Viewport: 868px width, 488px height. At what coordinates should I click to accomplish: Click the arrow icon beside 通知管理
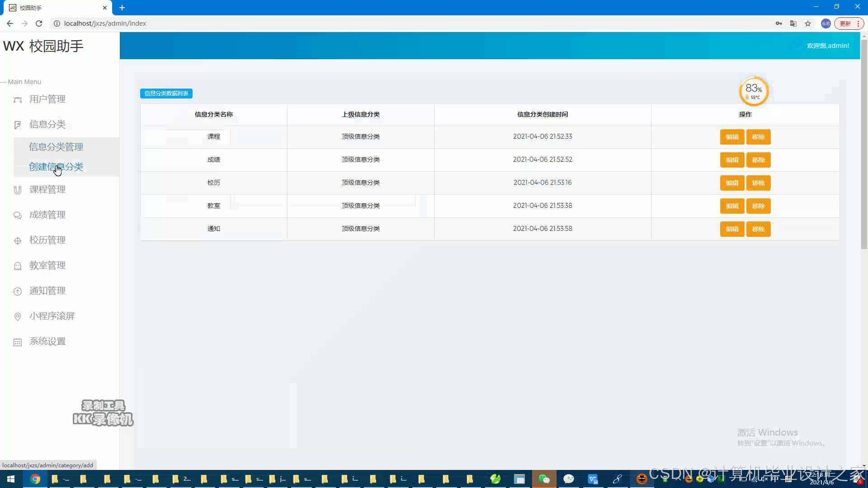(x=18, y=291)
